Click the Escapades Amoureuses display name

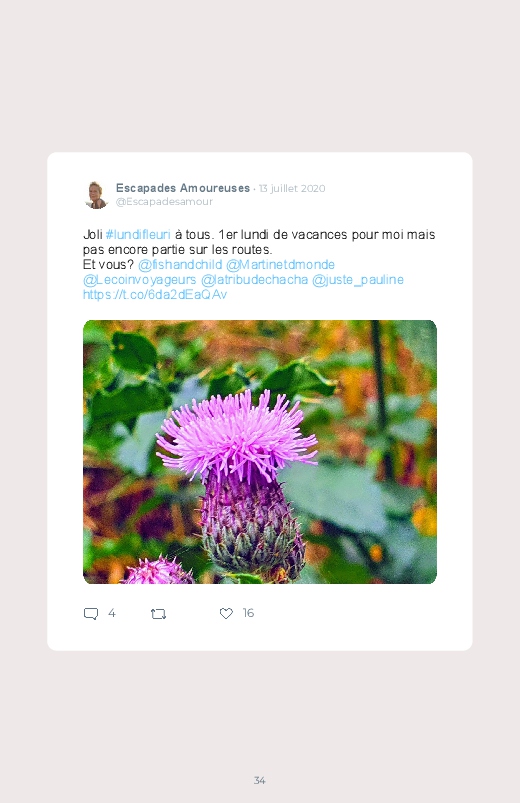click(183, 188)
